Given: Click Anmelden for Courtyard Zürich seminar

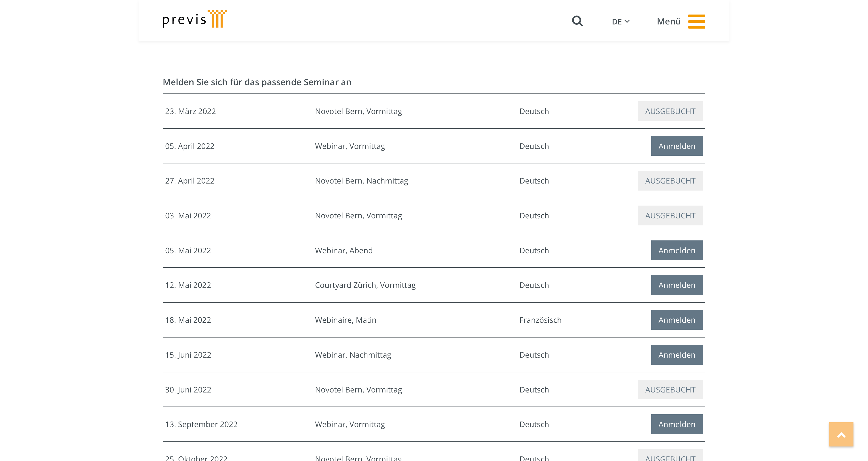Looking at the screenshot, I should (677, 285).
